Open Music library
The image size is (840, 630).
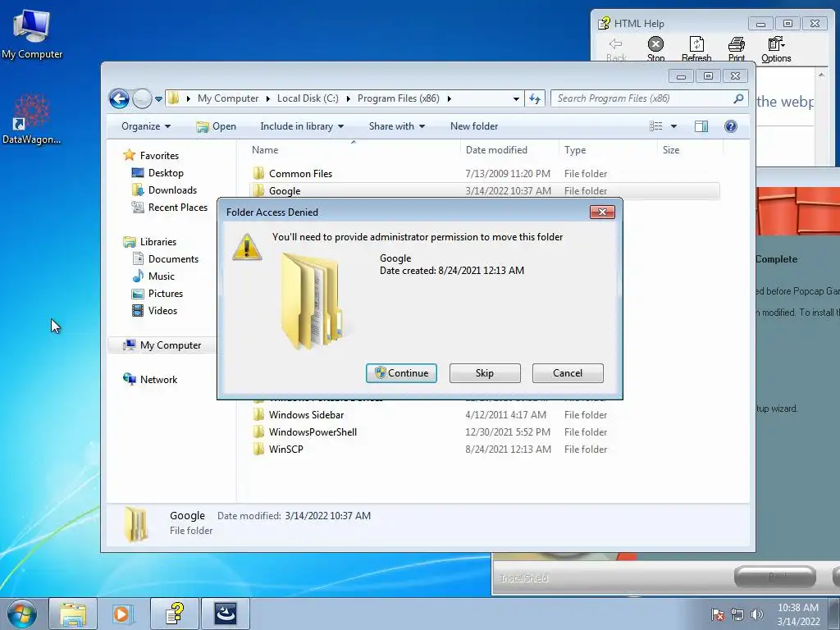click(x=162, y=276)
